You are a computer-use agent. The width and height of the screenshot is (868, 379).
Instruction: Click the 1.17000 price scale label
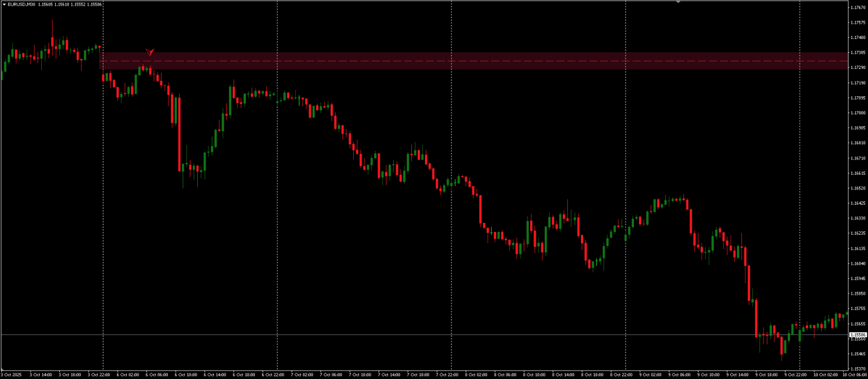tap(857, 113)
